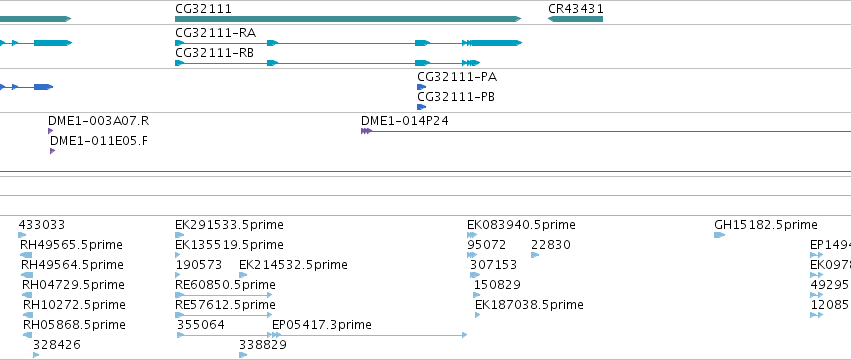Open the EK214532.5prime label
851x360 pixels.
pyautogui.click(x=293, y=265)
